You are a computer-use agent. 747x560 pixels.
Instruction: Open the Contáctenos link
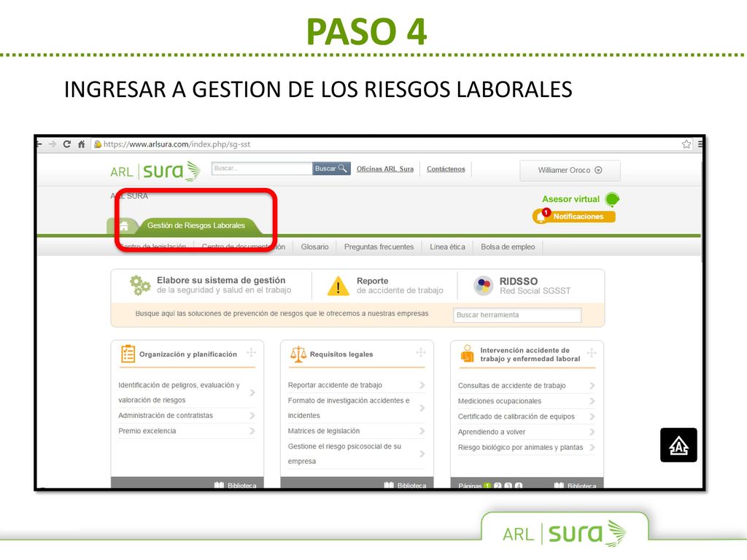(x=446, y=169)
